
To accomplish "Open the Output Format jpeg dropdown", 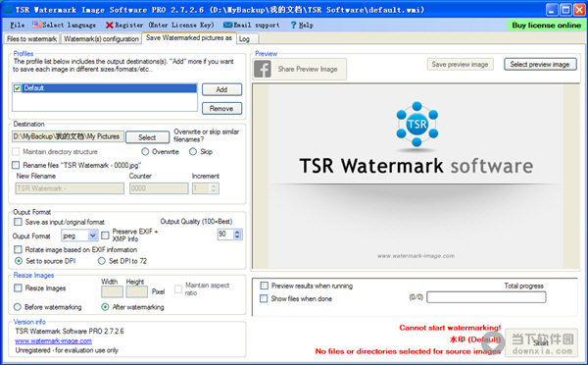I will tap(79, 235).
